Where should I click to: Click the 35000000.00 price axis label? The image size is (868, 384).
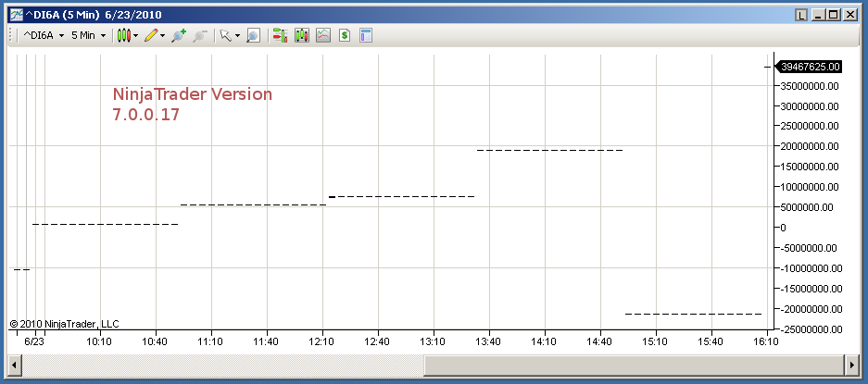pyautogui.click(x=810, y=86)
